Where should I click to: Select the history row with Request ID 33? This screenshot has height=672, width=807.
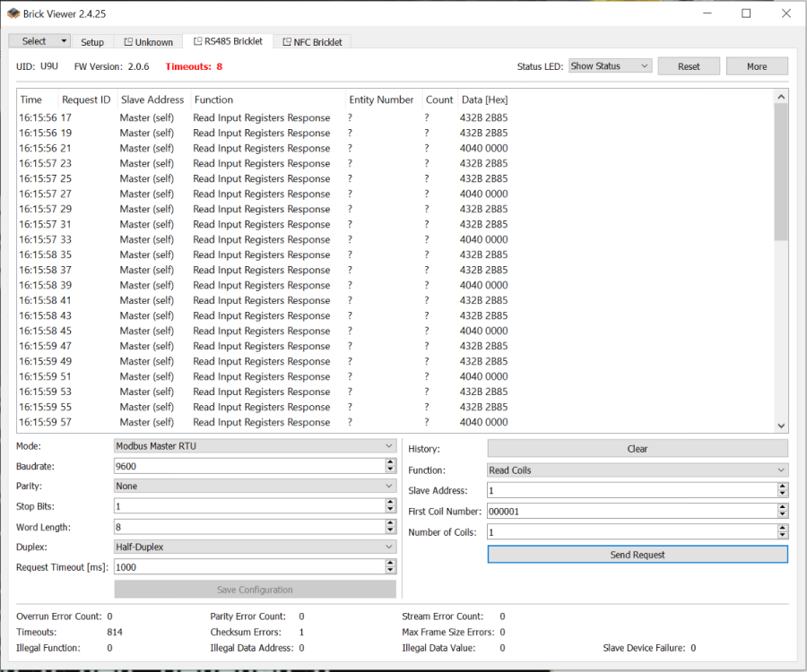395,239
